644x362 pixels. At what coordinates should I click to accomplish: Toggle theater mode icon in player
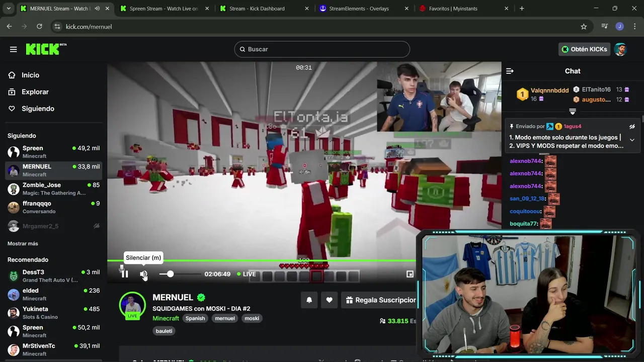410,274
